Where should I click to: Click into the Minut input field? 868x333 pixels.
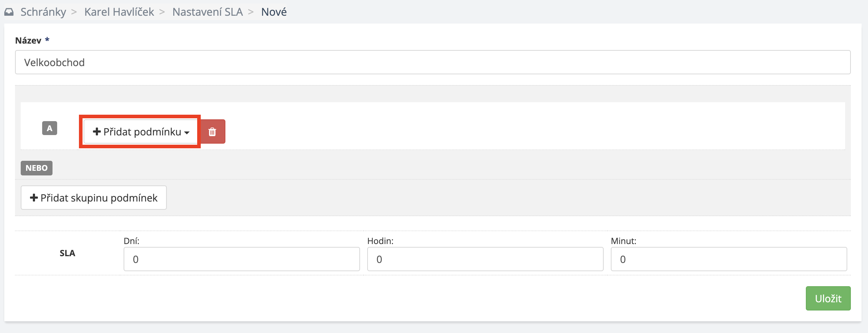[729, 259]
